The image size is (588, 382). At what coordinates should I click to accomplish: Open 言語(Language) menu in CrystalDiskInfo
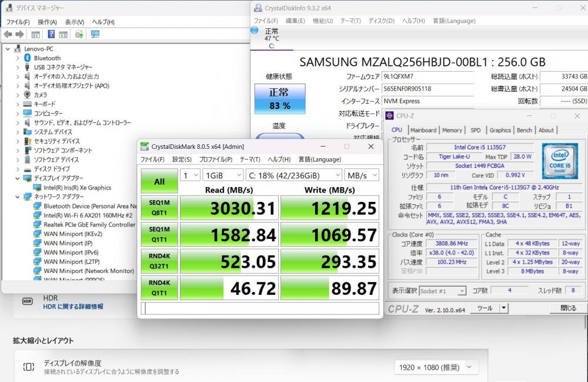(x=454, y=21)
